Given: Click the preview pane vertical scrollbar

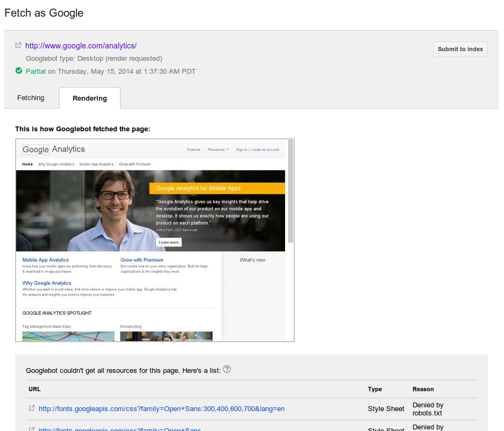Looking at the screenshot, I should tap(290, 191).
